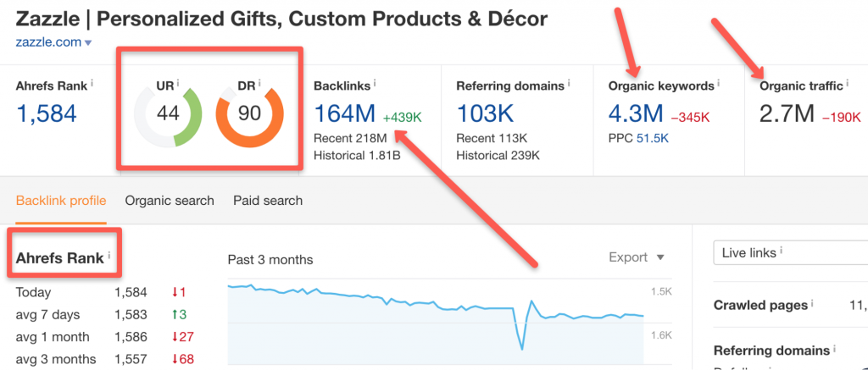Click the DR 90 gauge

tap(250, 114)
